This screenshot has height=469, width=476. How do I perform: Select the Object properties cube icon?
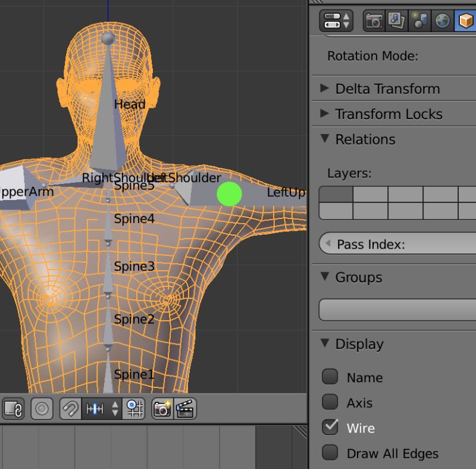[x=466, y=20]
